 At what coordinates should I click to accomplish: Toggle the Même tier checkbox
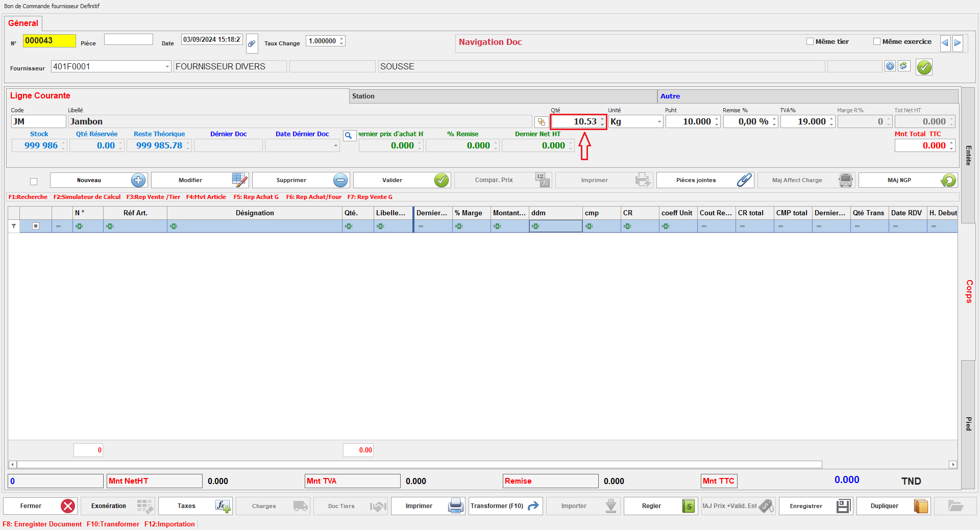pyautogui.click(x=810, y=41)
